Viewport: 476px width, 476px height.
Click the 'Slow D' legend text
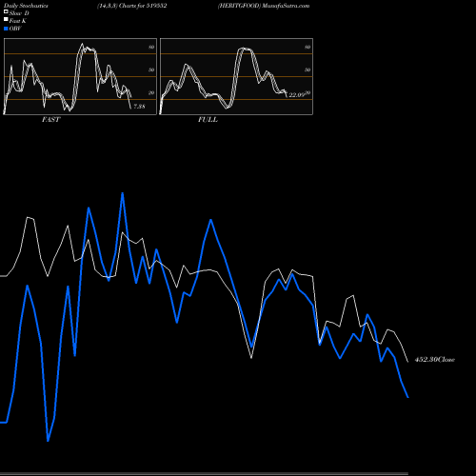click(19, 13)
